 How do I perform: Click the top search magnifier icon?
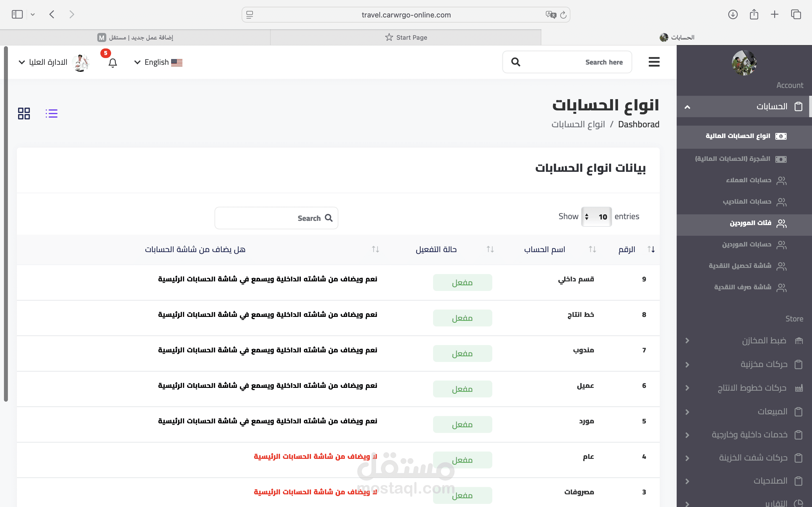tap(515, 62)
